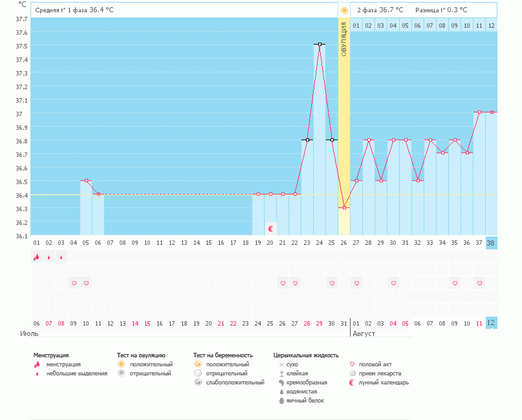The height and width of the screenshot is (420, 522).
Task: Click the light discharge icon on day 03
Action: point(61,257)
